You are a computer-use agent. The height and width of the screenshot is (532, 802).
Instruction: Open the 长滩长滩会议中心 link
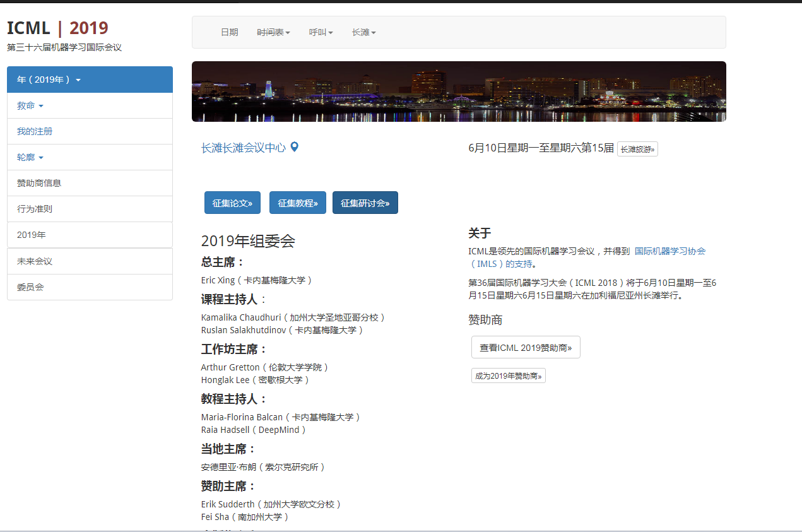pyautogui.click(x=244, y=148)
